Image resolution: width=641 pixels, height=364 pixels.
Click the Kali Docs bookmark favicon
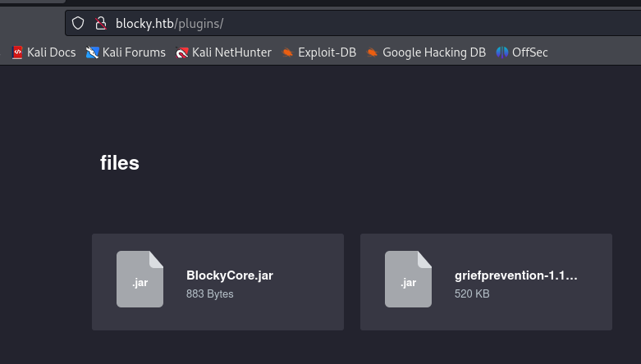(17, 52)
